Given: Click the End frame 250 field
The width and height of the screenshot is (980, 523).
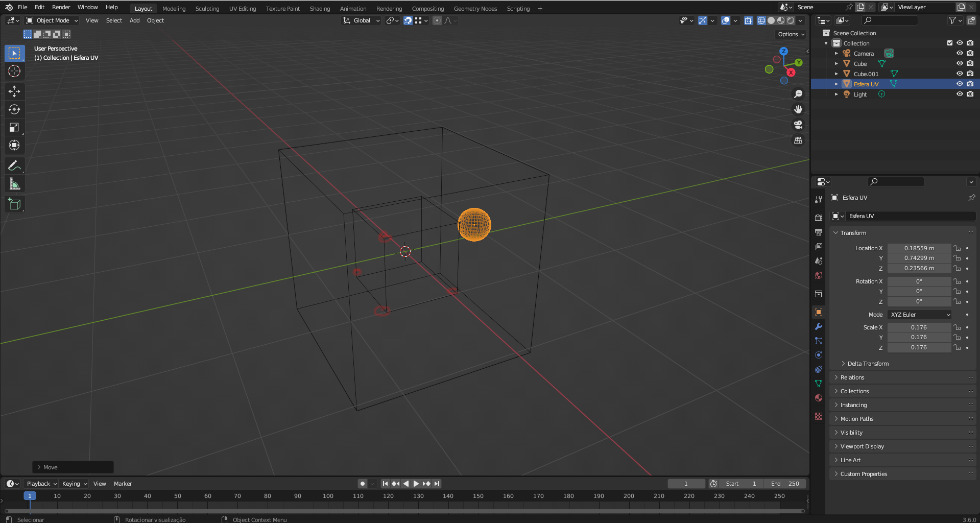Looking at the screenshot, I should 785,484.
